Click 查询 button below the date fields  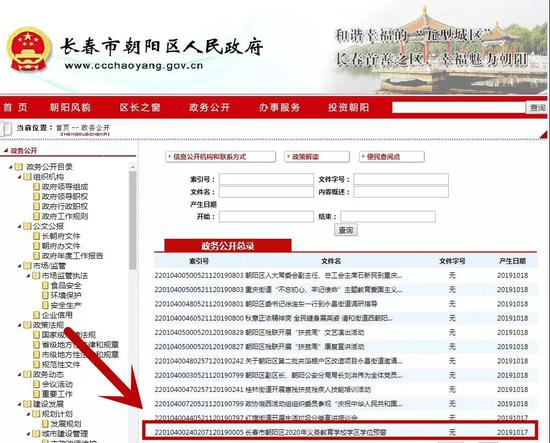[x=346, y=230]
